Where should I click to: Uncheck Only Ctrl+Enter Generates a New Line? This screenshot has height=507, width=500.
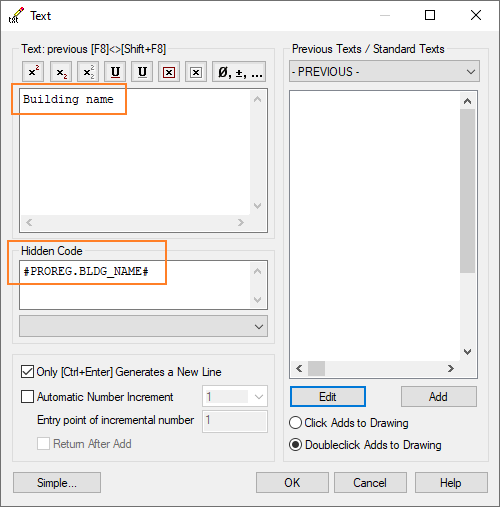pos(27,372)
